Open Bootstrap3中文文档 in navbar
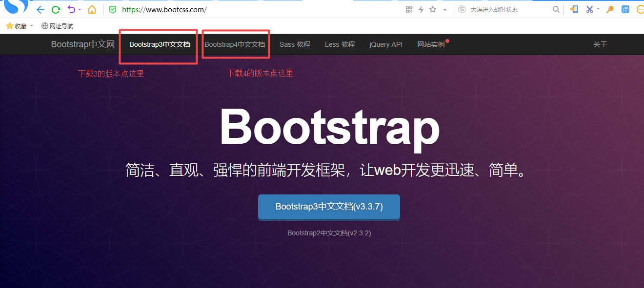Screen dimensions: 644x288 [x=160, y=44]
